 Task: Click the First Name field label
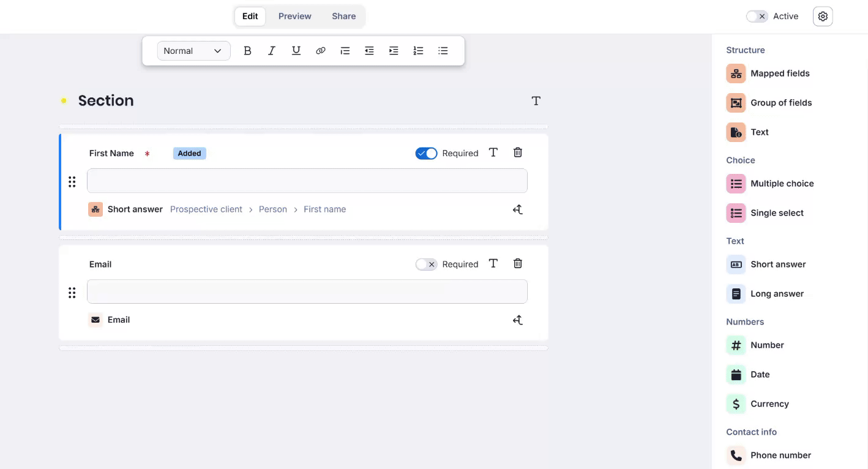click(111, 153)
